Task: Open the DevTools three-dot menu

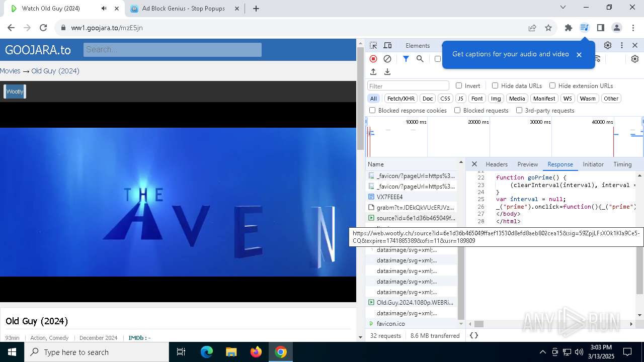Action: 622,45
